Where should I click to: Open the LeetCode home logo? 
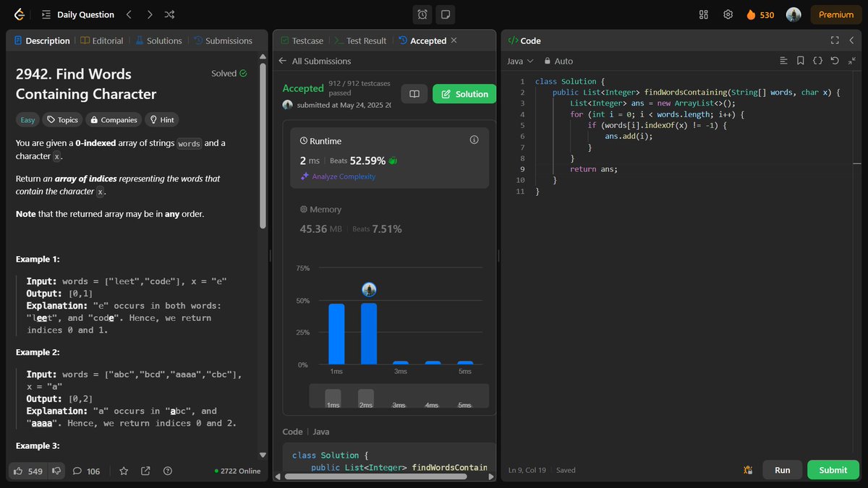(x=20, y=14)
